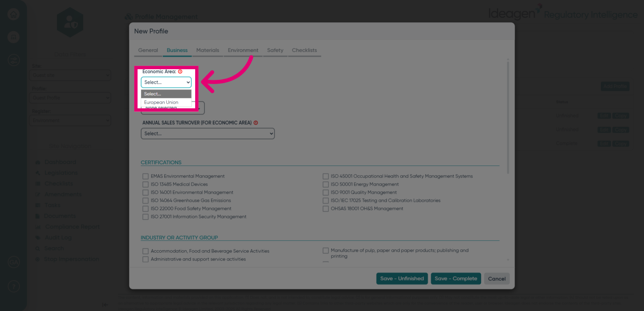Click INDUSTRY OR ACTIVITY GROUP heading

point(179,238)
